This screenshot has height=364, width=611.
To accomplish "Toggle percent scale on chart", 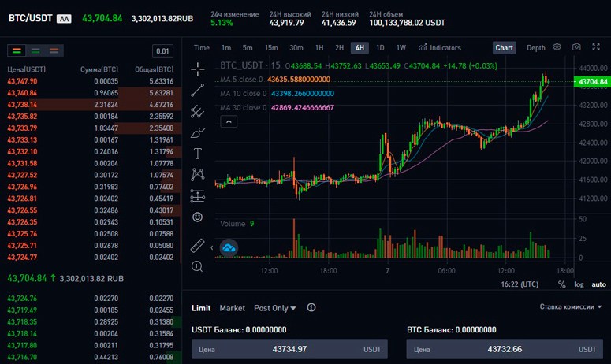I will [561, 284].
